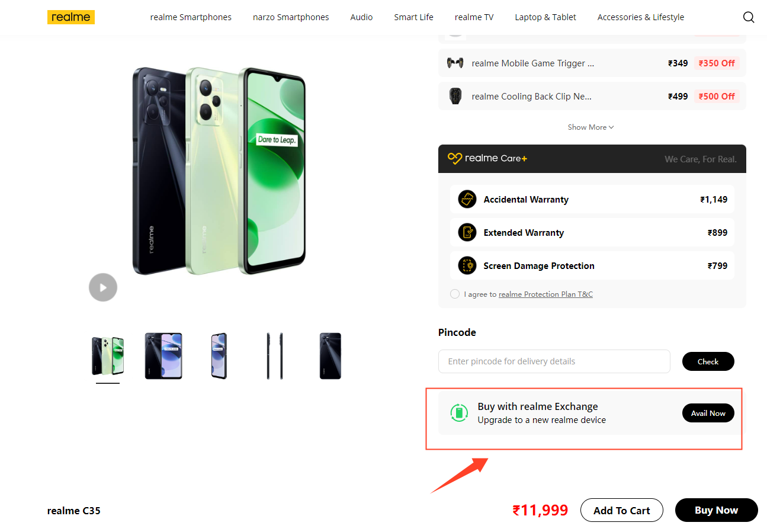Click the Avail Now button
Viewport: 767px width, 532px height.
[708, 414]
